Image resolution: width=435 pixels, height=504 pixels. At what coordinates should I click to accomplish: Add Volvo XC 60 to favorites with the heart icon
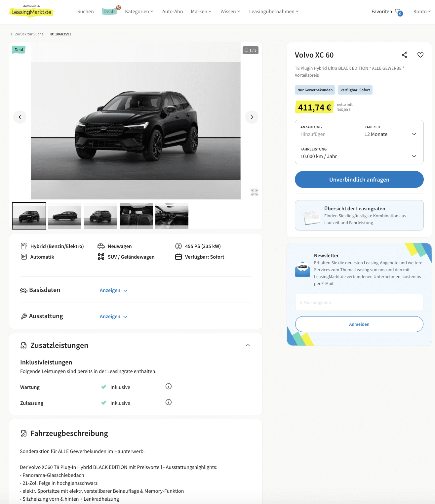pos(420,55)
